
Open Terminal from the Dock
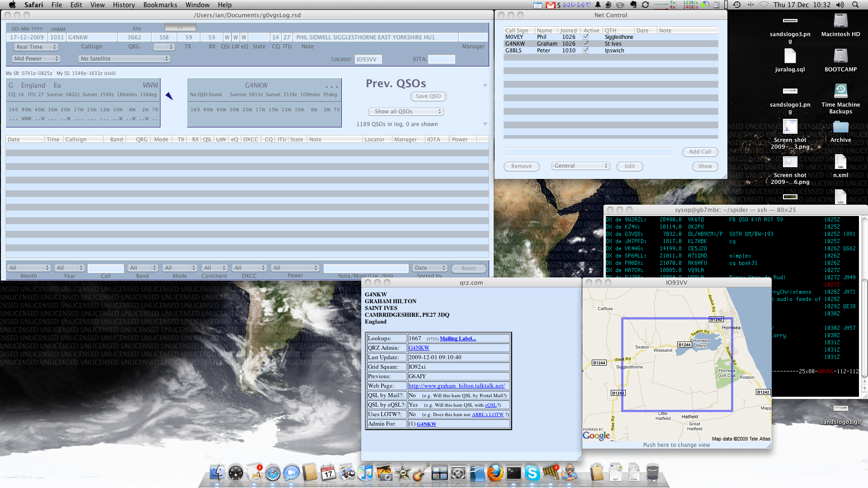[514, 473]
